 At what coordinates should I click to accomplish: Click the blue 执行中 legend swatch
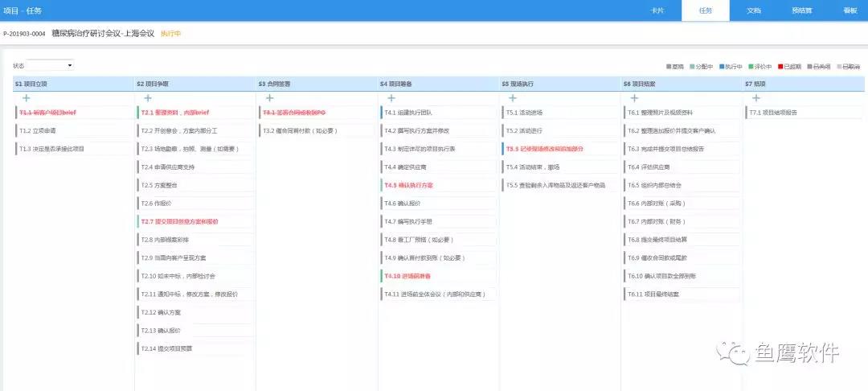(722, 67)
